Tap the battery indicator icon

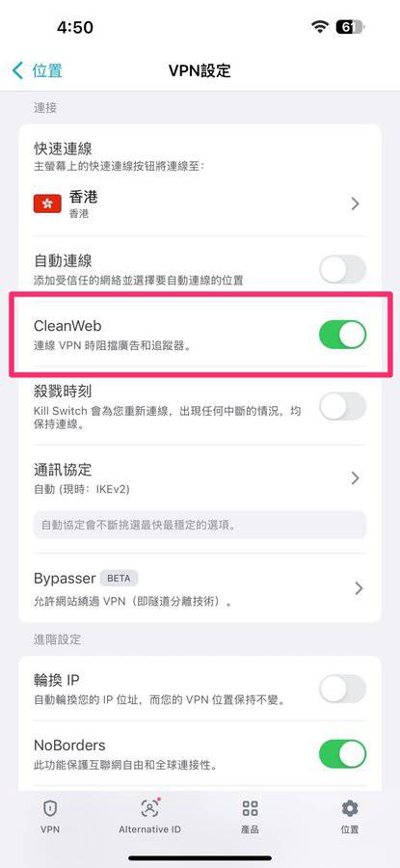(x=350, y=27)
